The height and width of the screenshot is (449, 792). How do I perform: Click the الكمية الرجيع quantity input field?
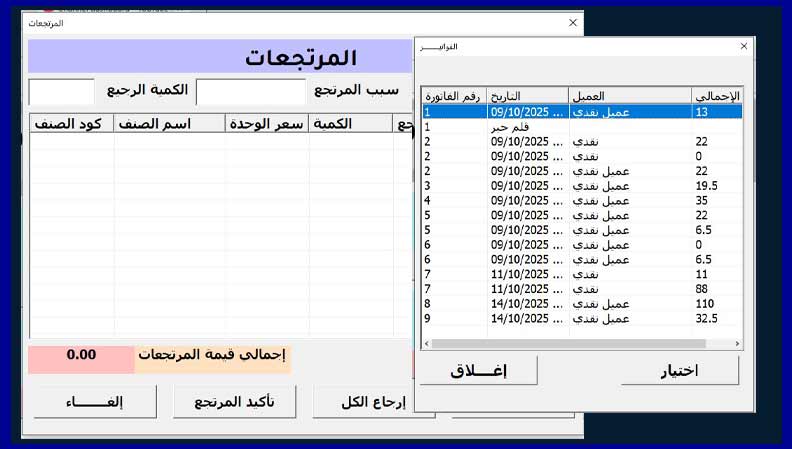coord(61,92)
